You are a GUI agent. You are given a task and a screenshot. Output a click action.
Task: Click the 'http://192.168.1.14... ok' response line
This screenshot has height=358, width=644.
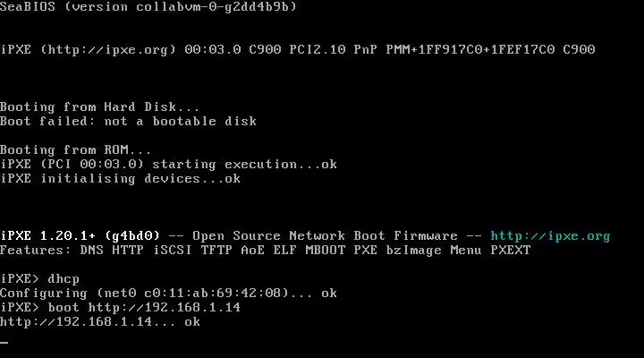click(100, 322)
